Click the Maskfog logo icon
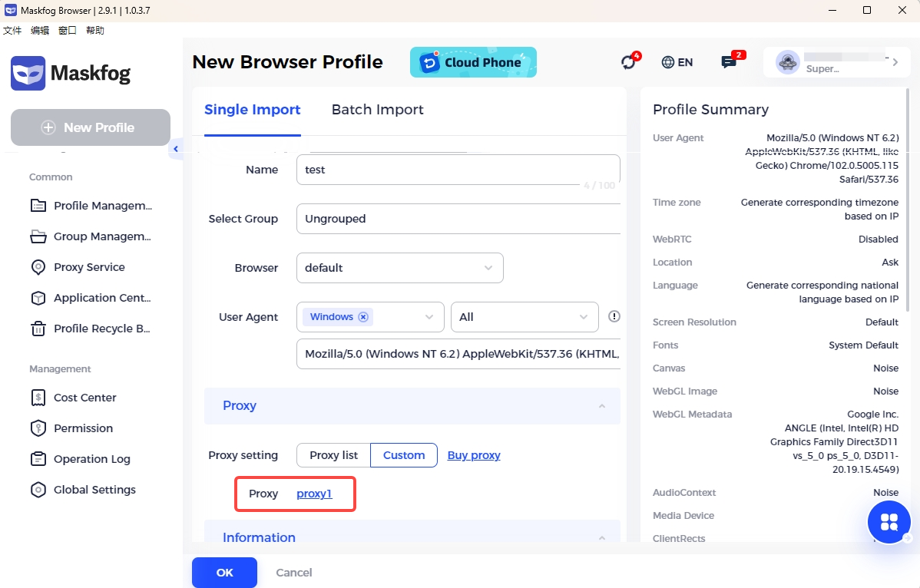 tap(28, 73)
